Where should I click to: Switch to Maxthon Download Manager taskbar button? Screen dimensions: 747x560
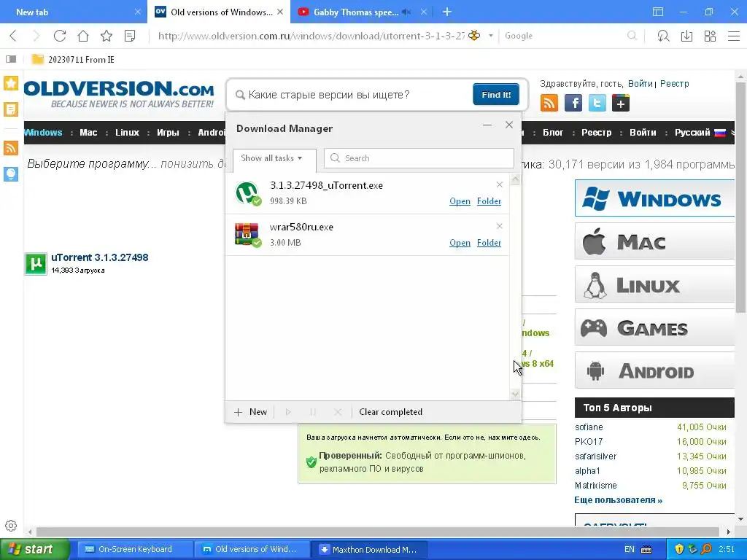(x=368, y=549)
